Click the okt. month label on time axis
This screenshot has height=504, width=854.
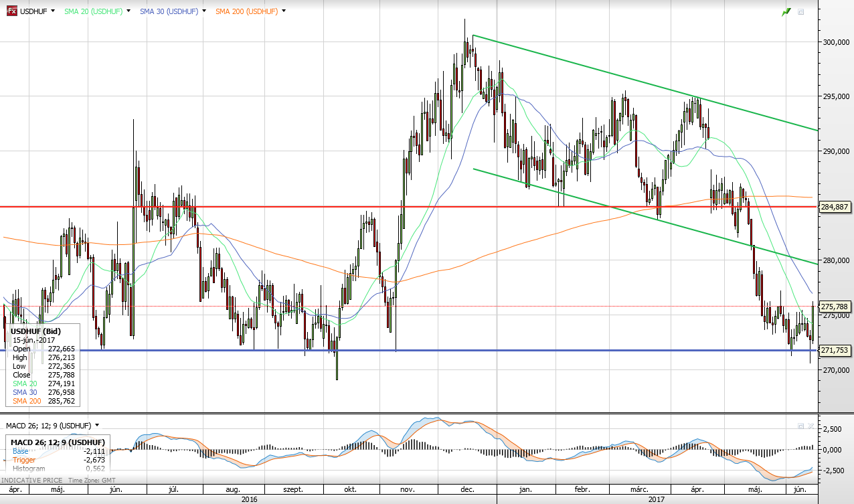(350, 490)
